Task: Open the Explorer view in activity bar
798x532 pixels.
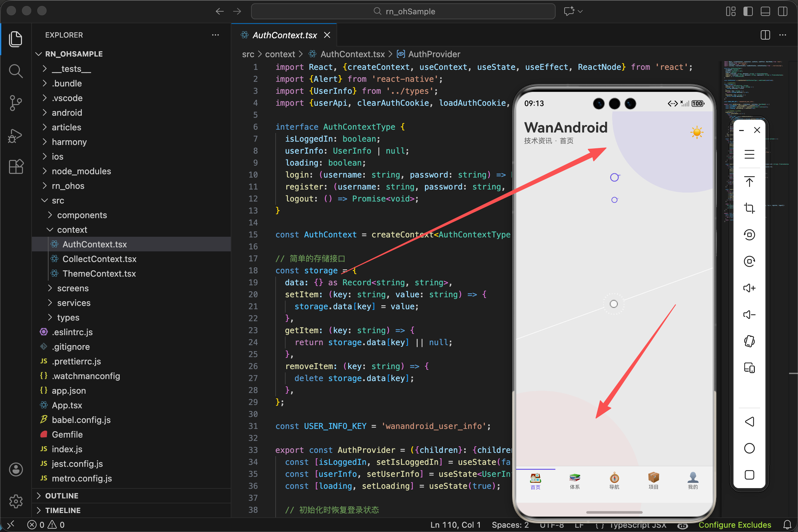Action: [x=16, y=39]
